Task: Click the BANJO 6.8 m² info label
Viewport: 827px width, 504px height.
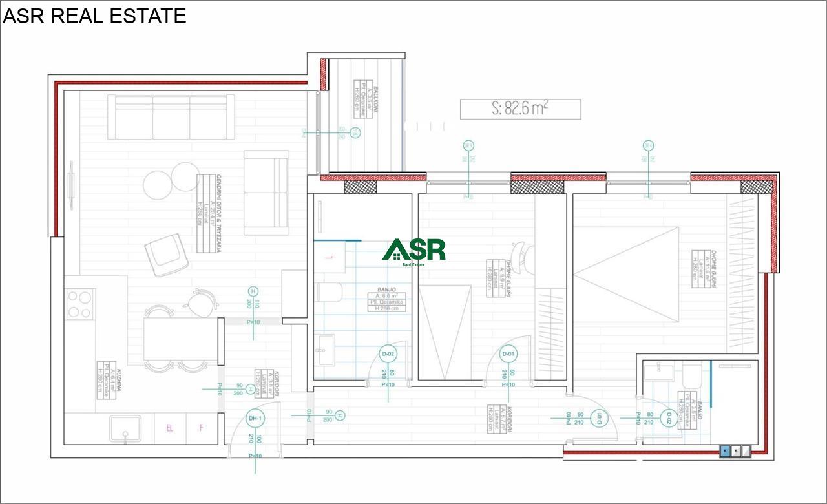Action: click(x=382, y=299)
